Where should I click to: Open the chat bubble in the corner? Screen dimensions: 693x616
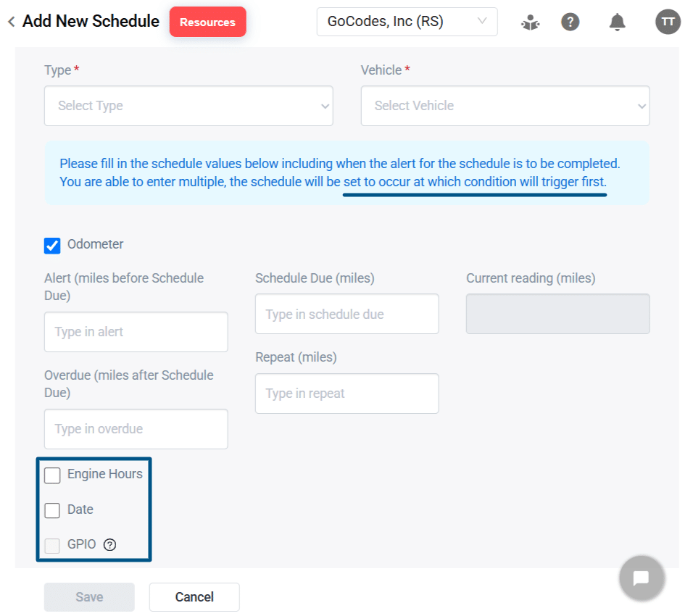pyautogui.click(x=642, y=578)
